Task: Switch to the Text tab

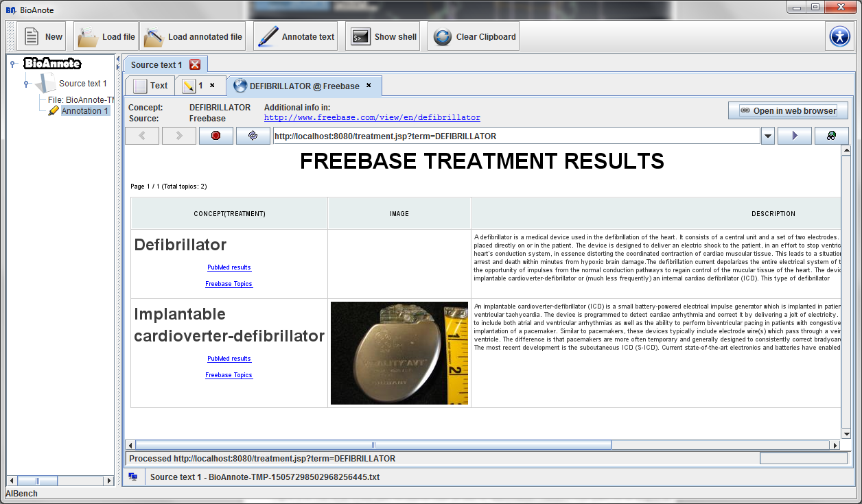Action: pos(150,86)
